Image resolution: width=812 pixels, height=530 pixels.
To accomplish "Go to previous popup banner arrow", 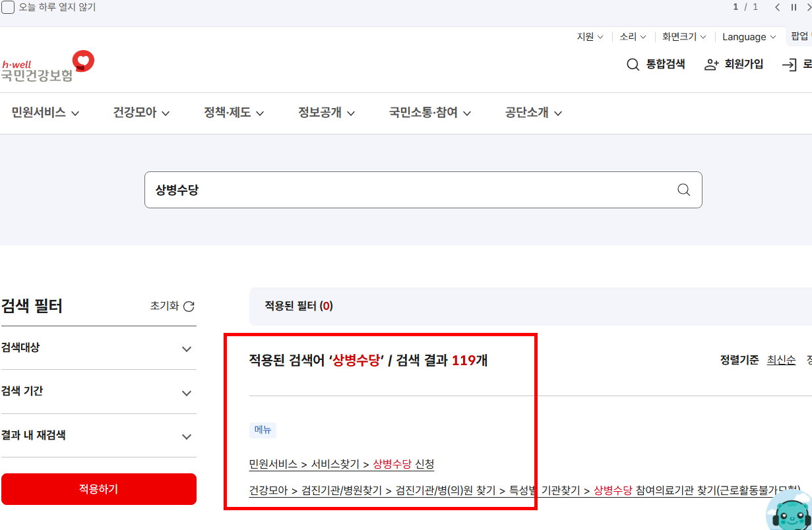I will tap(777, 7).
